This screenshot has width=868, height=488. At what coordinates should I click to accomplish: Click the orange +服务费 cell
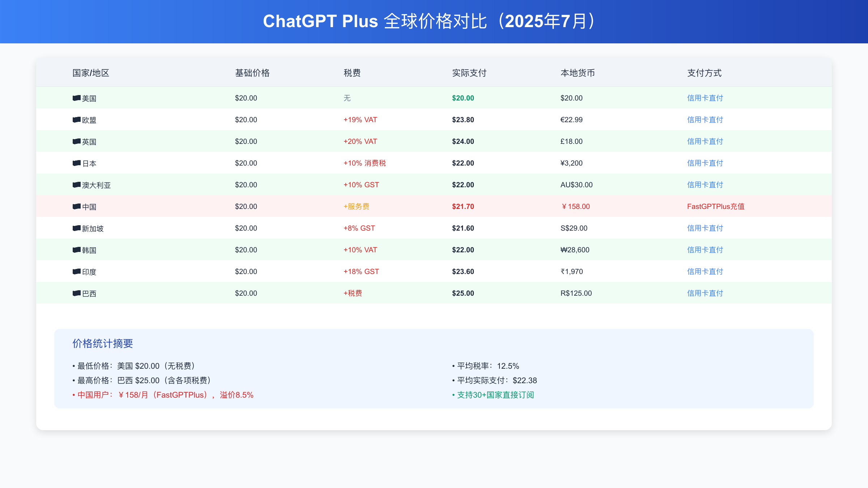pos(356,206)
